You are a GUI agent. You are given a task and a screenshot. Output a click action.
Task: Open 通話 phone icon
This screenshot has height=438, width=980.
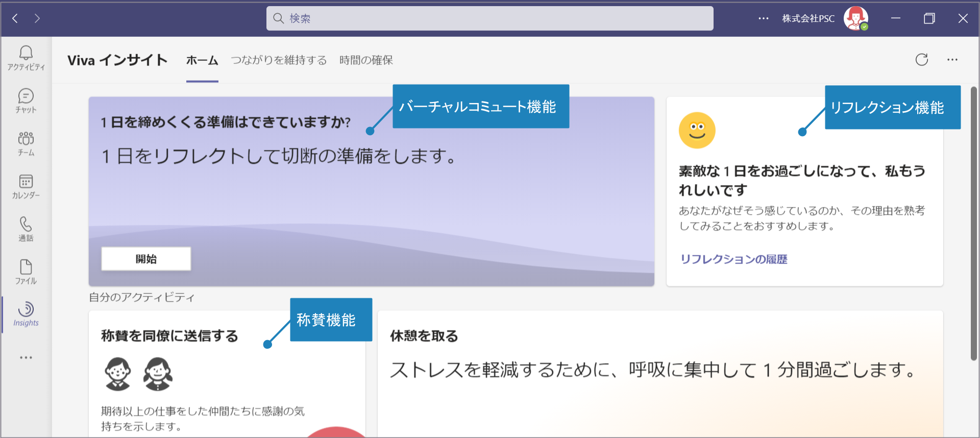point(26,229)
